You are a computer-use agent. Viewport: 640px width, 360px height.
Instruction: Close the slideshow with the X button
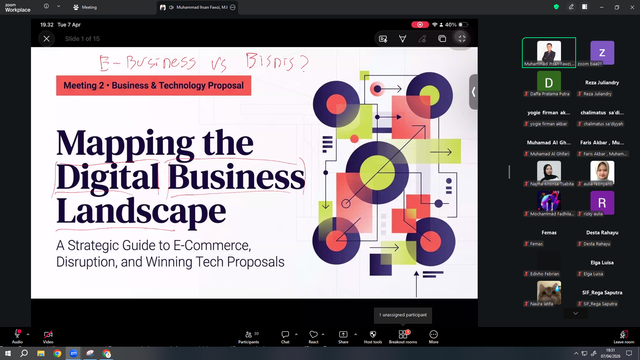tap(47, 39)
